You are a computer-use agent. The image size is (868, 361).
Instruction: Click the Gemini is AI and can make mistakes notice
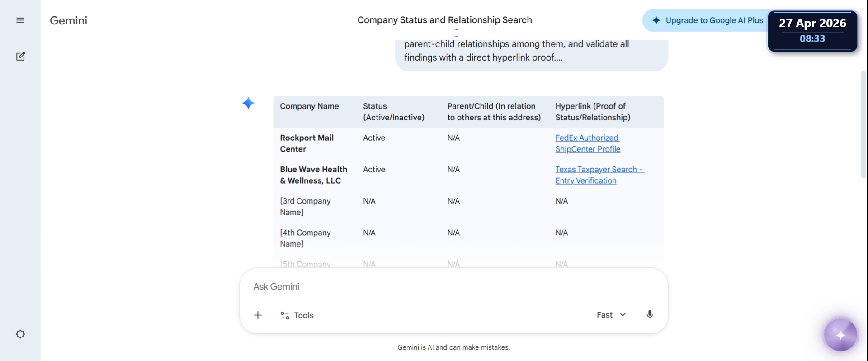[x=453, y=347]
